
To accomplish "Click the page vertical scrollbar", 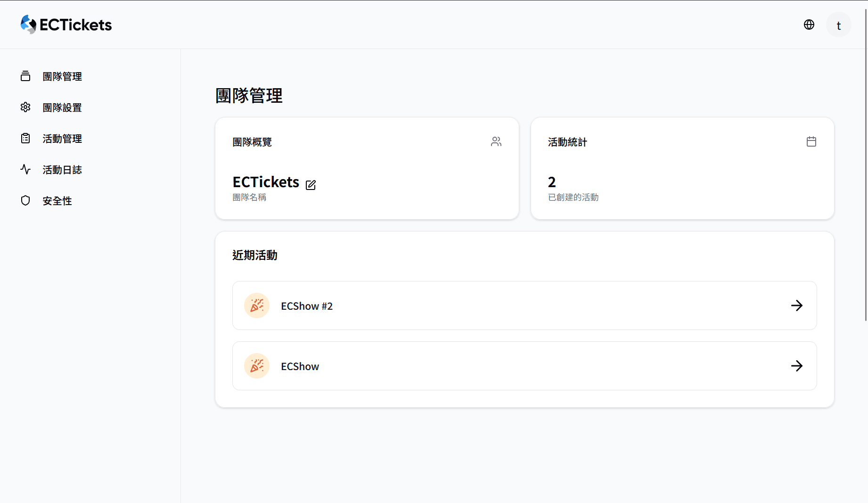I will tap(866, 165).
